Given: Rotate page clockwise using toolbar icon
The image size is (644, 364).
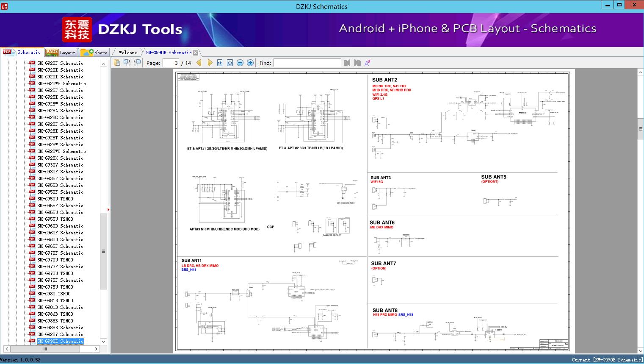Looking at the screenshot, I should (127, 63).
